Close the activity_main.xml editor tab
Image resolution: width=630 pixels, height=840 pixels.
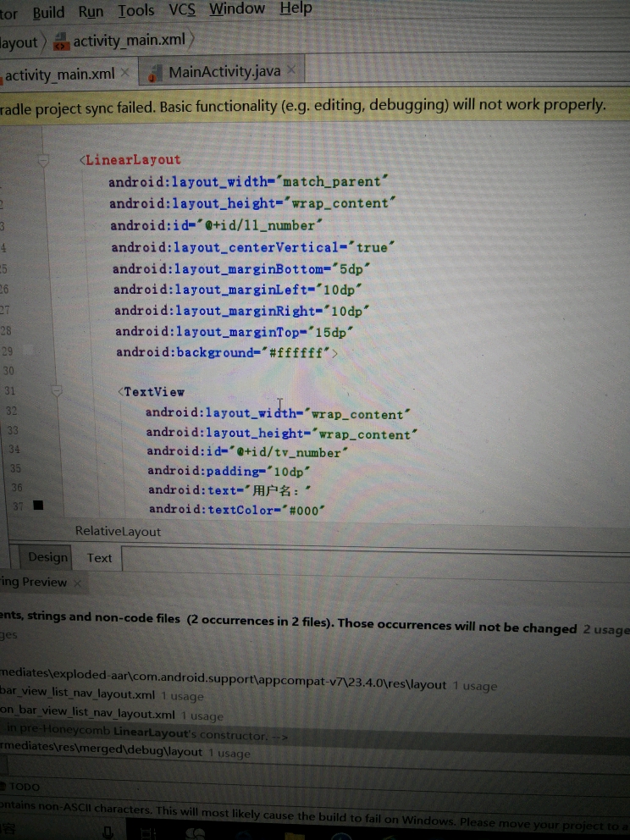coord(124,72)
